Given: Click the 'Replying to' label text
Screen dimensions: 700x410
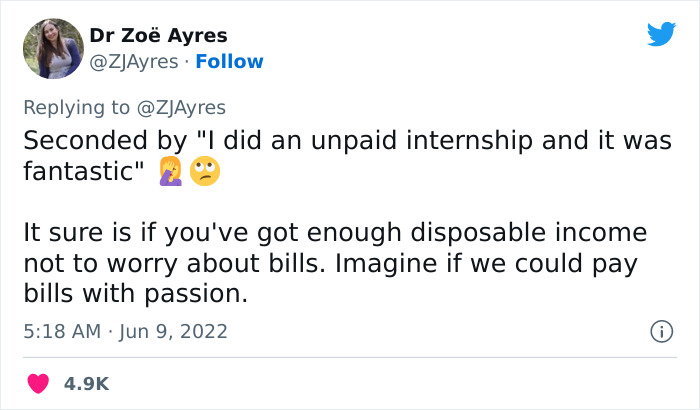Looking at the screenshot, I should [x=74, y=107].
